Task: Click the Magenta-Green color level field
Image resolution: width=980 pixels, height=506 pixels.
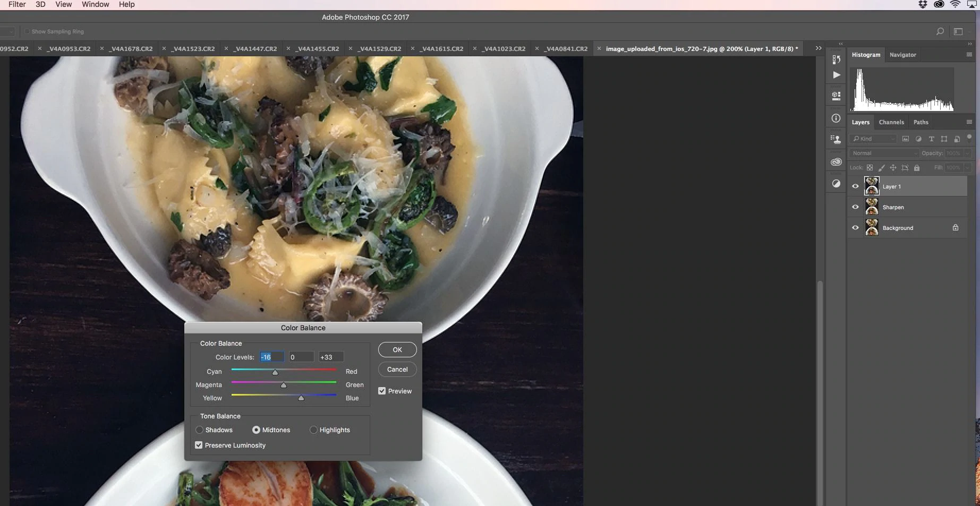Action: pos(301,357)
